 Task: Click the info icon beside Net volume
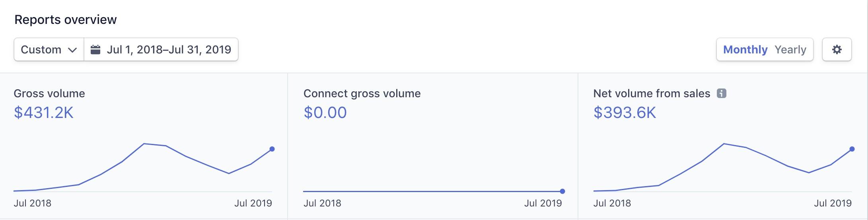[x=721, y=94]
